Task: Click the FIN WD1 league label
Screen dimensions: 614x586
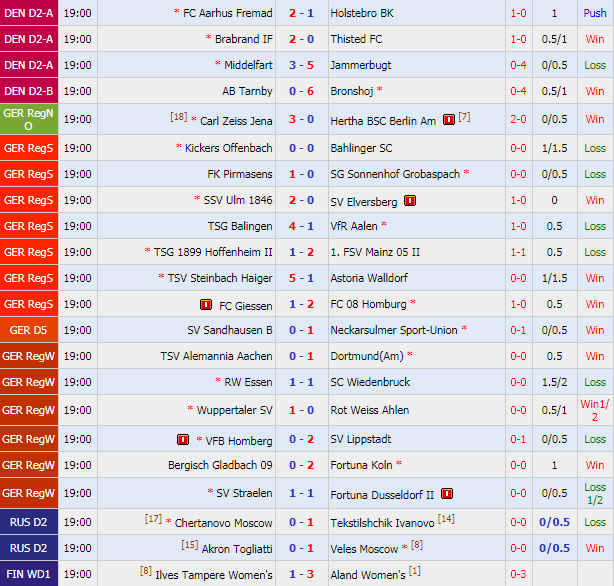Action: pos(29,574)
